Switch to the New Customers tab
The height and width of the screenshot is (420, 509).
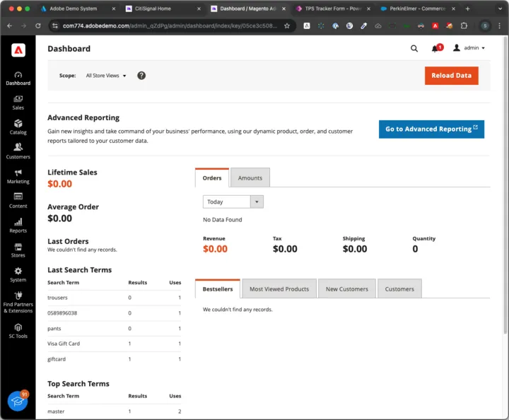[x=346, y=289]
